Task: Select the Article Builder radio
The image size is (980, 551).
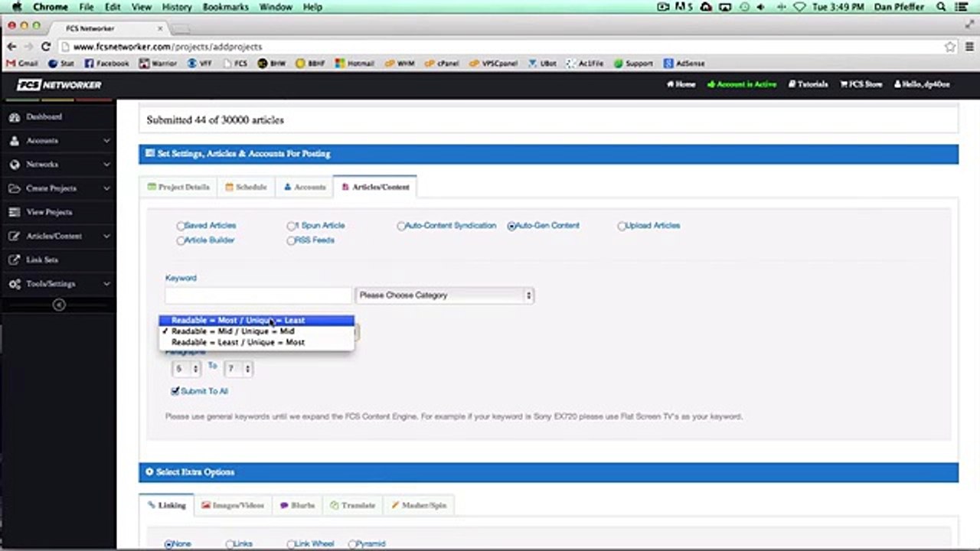Action: 181,240
